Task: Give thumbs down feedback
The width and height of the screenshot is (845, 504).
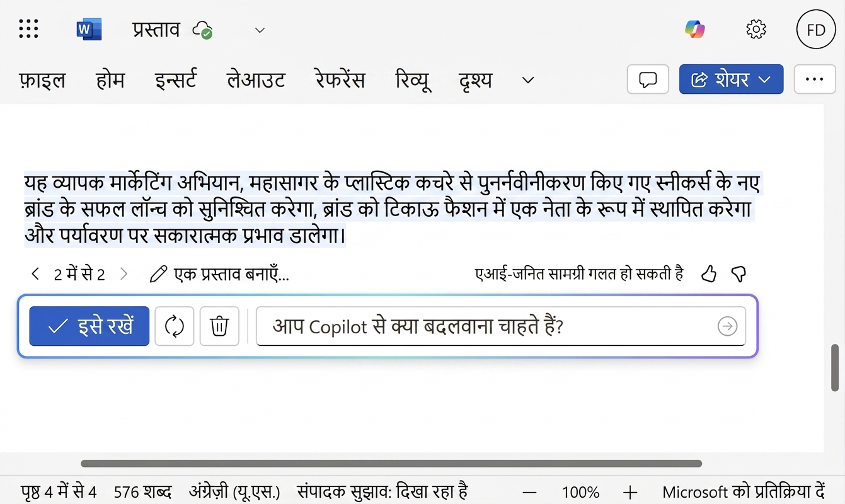Action: (739, 273)
